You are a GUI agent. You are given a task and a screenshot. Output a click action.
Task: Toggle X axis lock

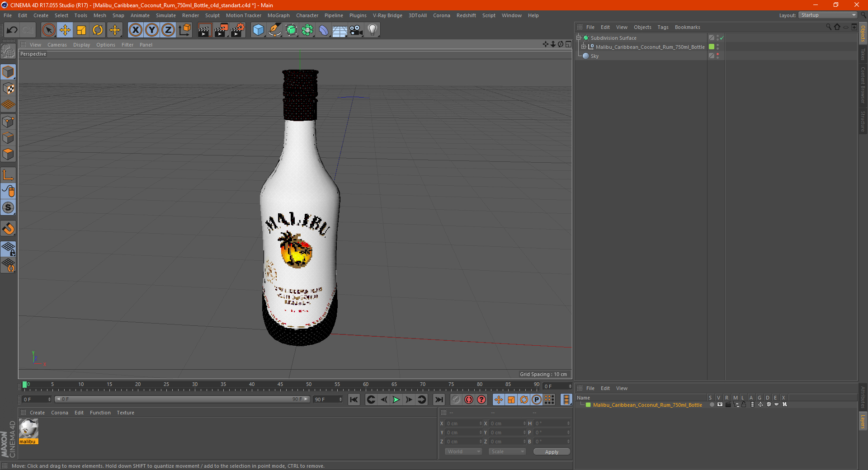(135, 30)
